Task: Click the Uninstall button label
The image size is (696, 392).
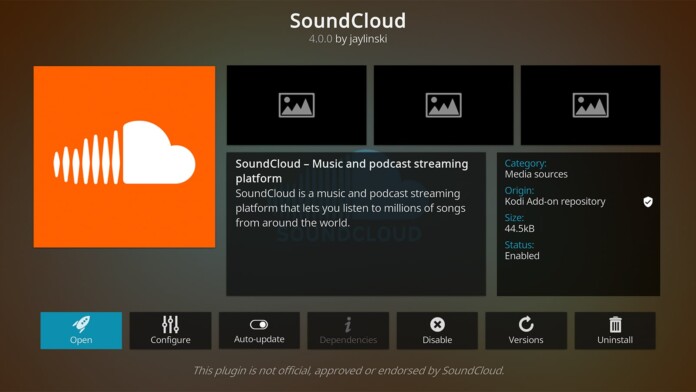Action: (615, 340)
